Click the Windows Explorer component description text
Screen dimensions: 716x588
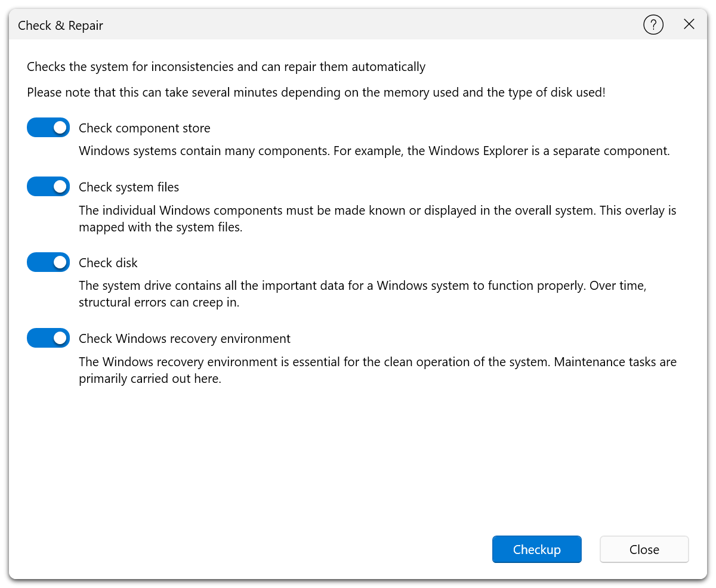click(x=374, y=151)
